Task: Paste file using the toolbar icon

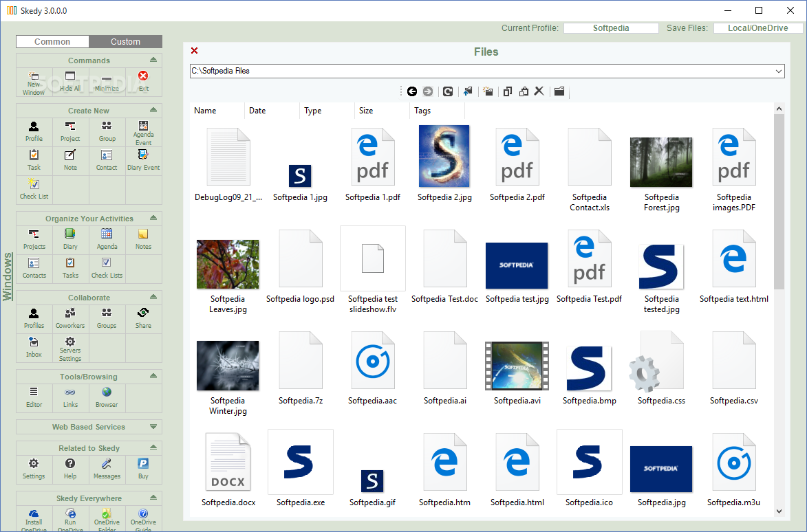Action: pos(524,91)
